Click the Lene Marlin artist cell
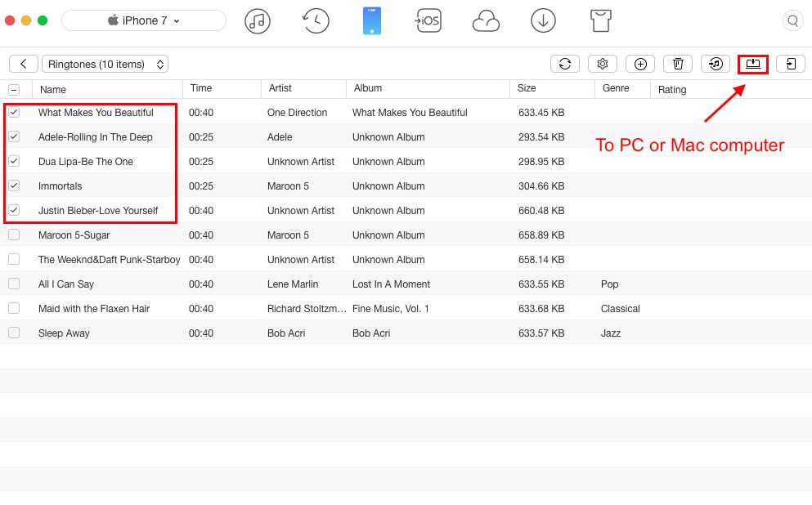This screenshot has width=812, height=505. point(293,284)
